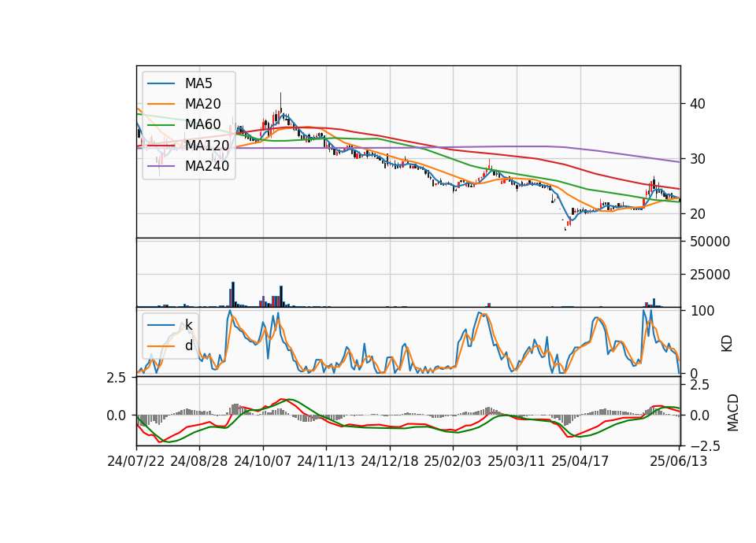Click the 25/02/03 date label
This screenshot has height=543, width=756.
453,461
